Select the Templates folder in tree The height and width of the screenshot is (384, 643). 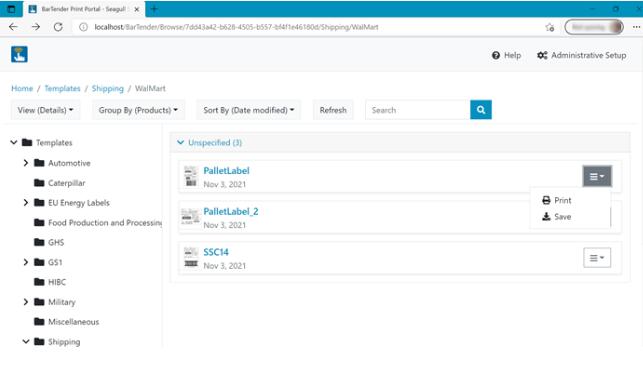[47, 142]
